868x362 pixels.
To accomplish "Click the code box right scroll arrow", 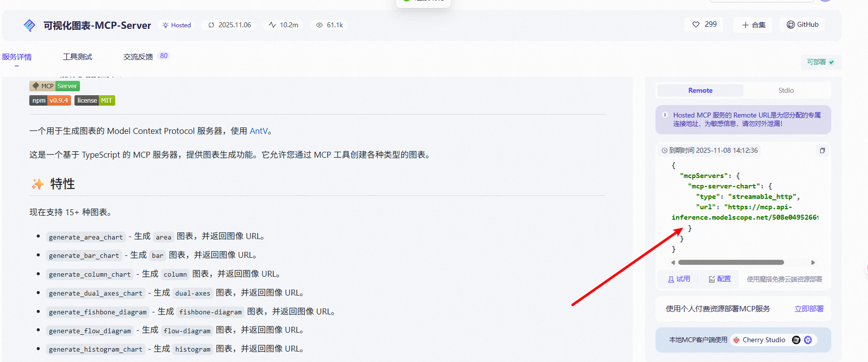I will (813, 262).
